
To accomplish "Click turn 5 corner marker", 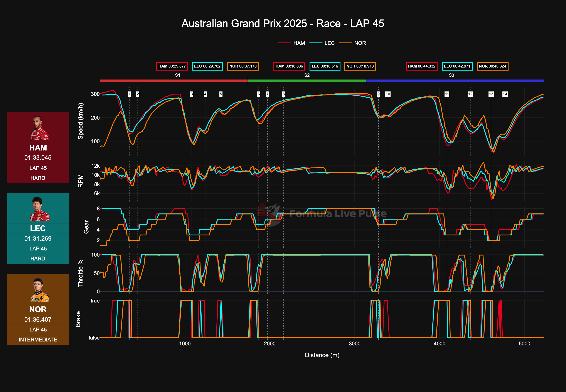I will coord(221,94).
